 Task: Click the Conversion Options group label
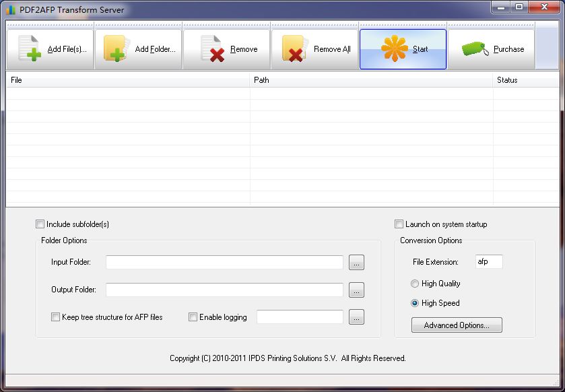[431, 240]
